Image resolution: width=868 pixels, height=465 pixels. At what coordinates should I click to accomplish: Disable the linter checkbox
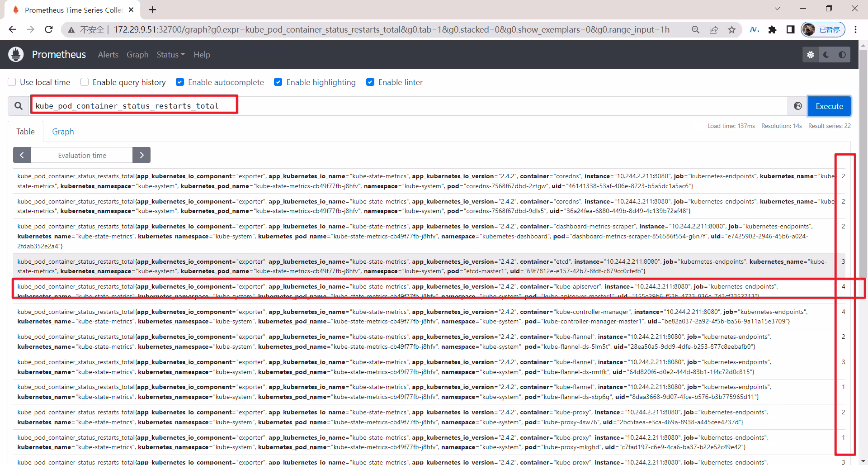pyautogui.click(x=370, y=82)
